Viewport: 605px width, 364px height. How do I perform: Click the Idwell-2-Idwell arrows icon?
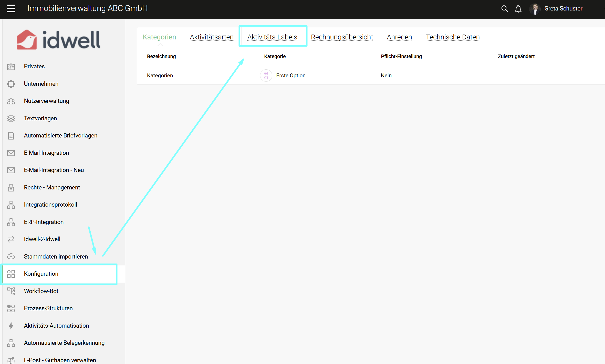point(11,239)
